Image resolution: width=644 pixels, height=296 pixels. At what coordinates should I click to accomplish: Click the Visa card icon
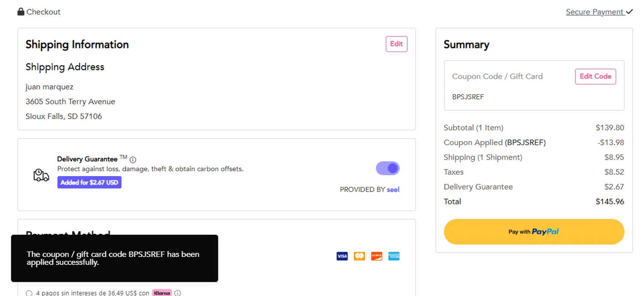(342, 256)
